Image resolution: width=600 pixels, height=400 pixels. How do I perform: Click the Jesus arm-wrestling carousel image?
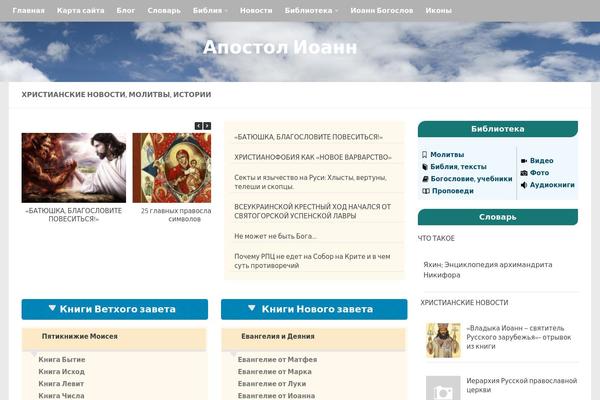[73, 168]
